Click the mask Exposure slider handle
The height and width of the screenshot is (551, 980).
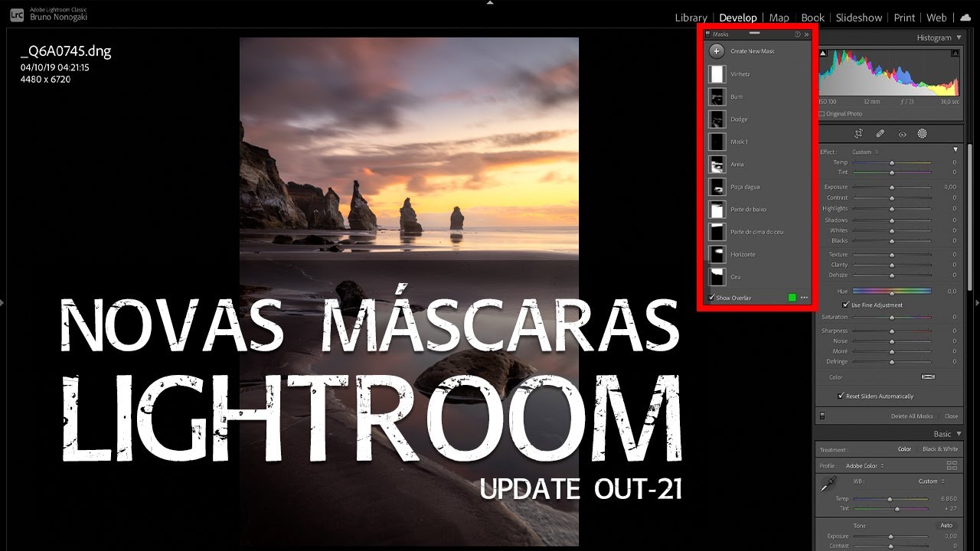892,187
